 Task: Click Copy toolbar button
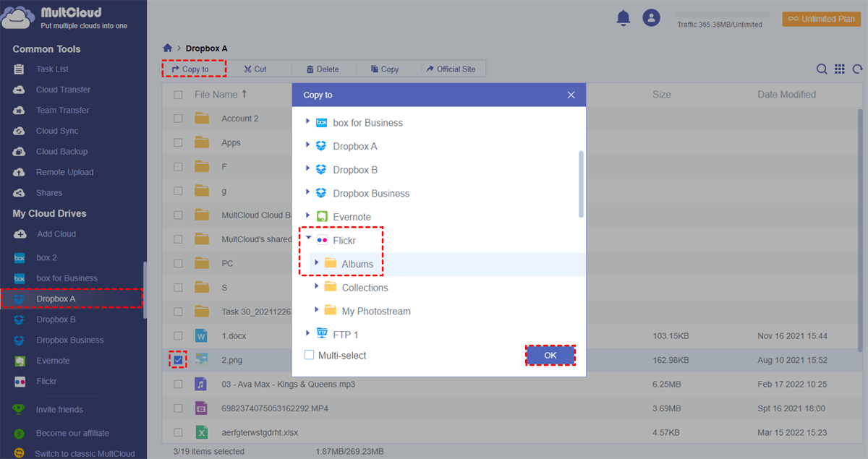(385, 69)
